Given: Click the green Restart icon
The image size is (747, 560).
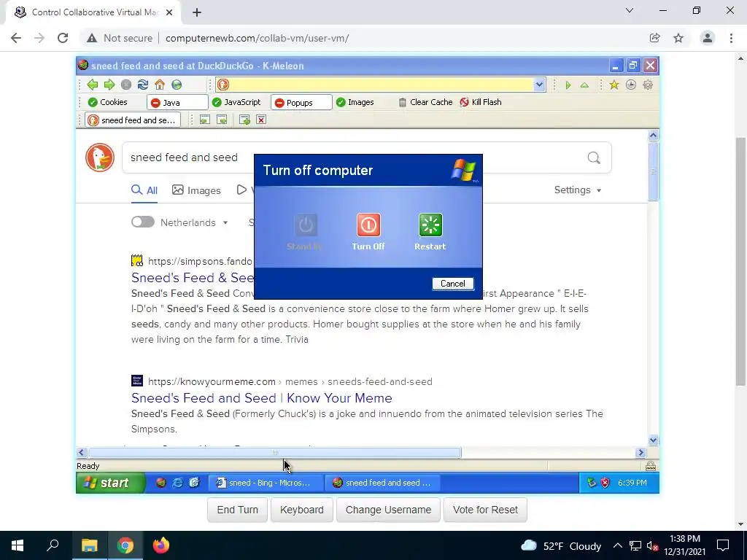Looking at the screenshot, I should (430, 225).
